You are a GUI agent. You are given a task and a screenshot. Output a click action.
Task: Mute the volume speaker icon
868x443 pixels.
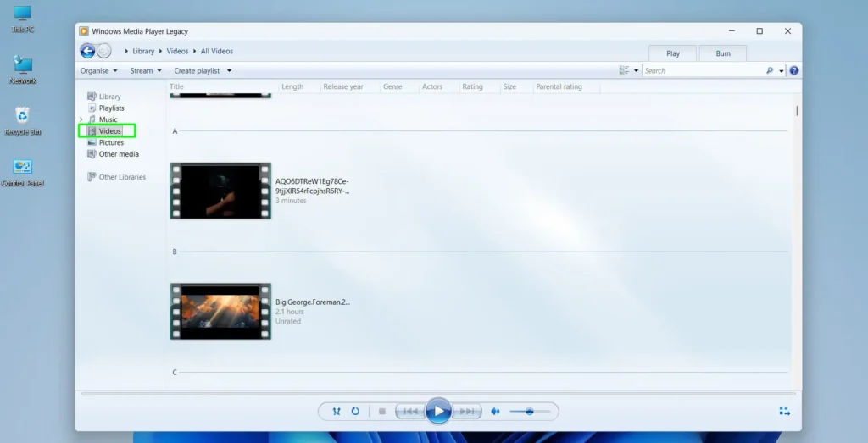(x=495, y=412)
